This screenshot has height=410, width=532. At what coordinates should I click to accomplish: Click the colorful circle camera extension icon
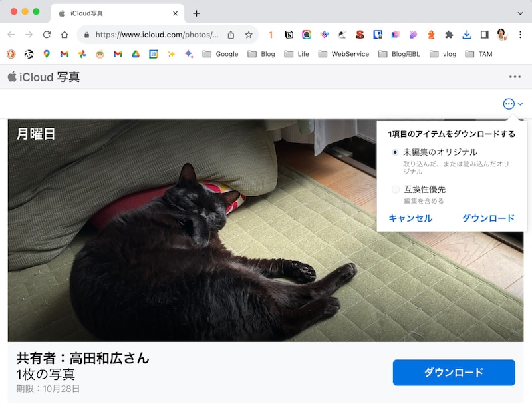307,35
